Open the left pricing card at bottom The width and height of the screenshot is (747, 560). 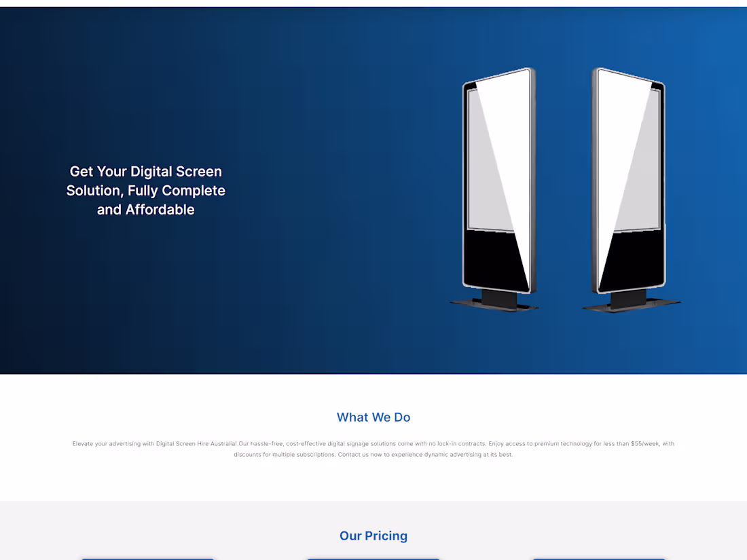click(147, 559)
